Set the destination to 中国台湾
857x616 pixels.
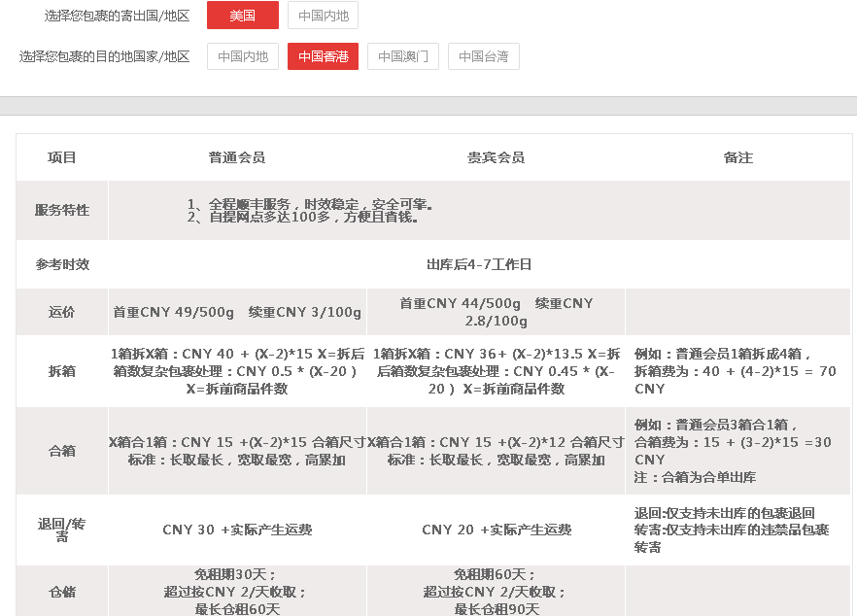(484, 56)
